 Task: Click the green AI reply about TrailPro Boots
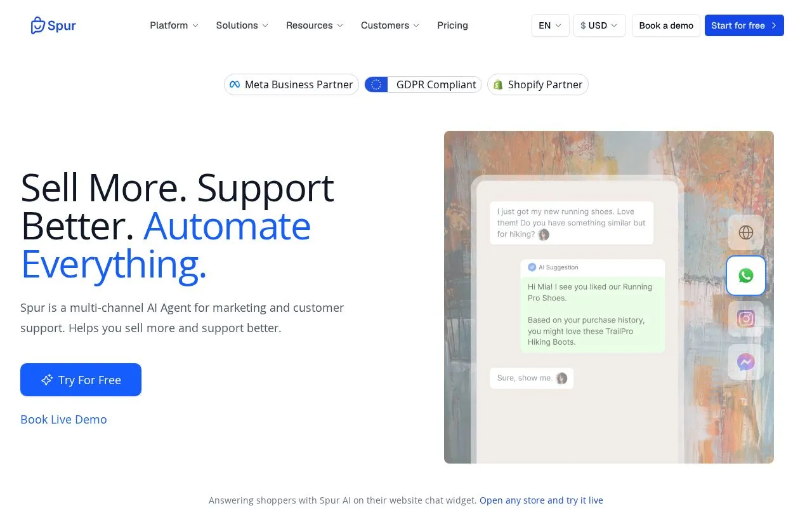pyautogui.click(x=593, y=314)
